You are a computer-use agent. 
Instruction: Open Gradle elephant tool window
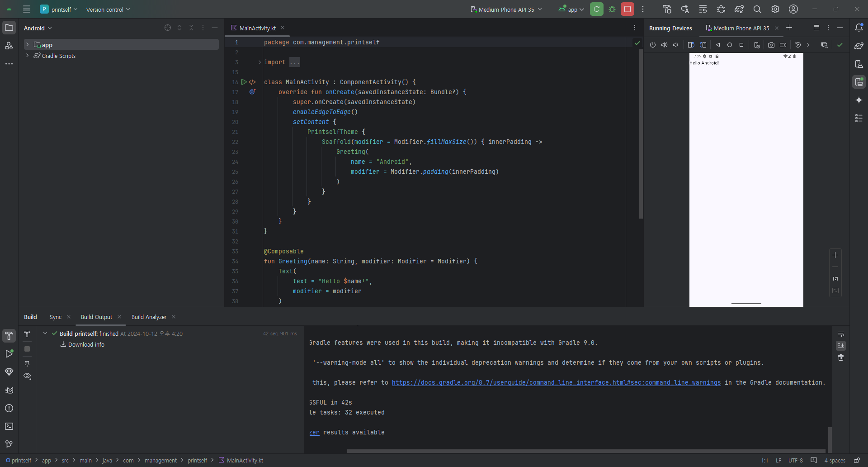[859, 46]
